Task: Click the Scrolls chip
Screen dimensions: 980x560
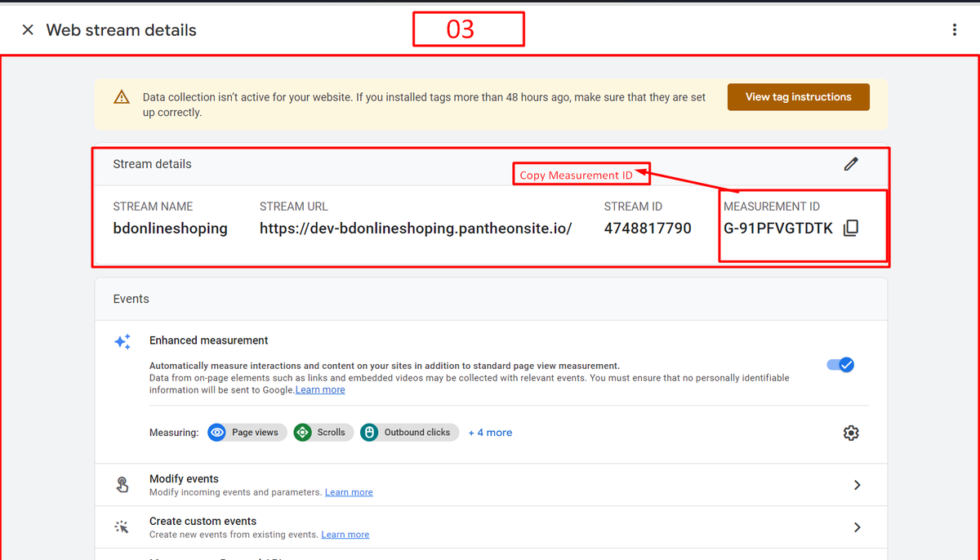Action: pyautogui.click(x=323, y=433)
